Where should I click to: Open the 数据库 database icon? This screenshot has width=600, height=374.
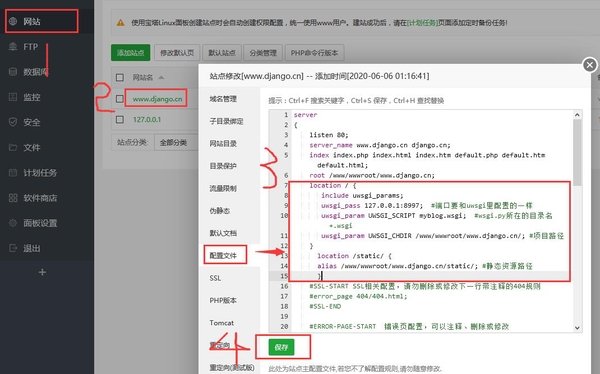coord(13,72)
